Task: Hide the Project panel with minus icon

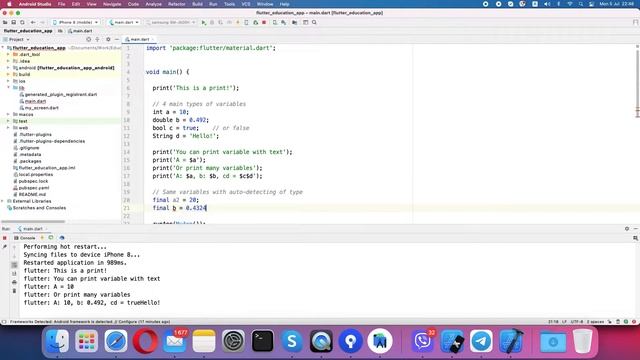Action: 117,39
